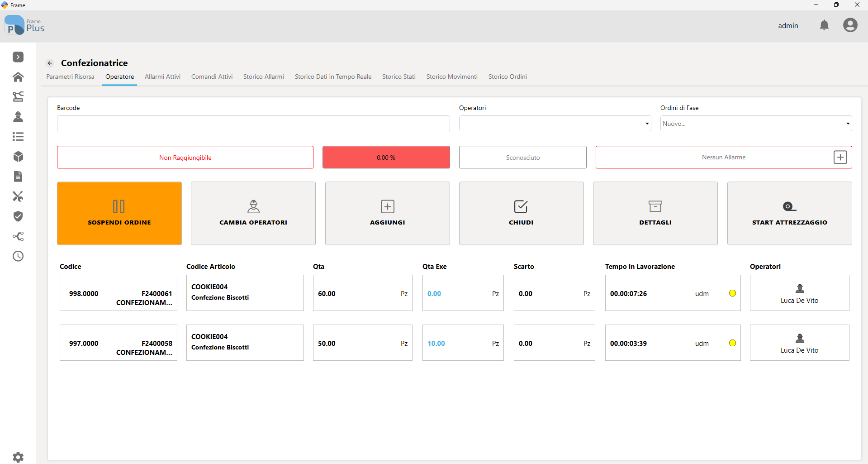
Task: Open the production line sidebar icon
Action: (x=18, y=96)
